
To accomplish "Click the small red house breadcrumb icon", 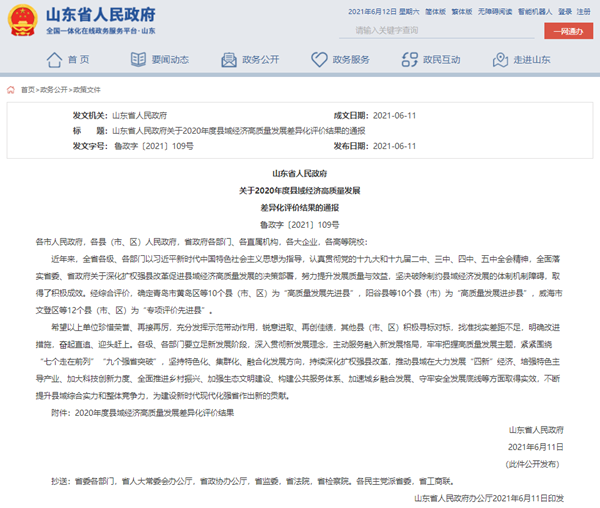I will click(x=11, y=90).
